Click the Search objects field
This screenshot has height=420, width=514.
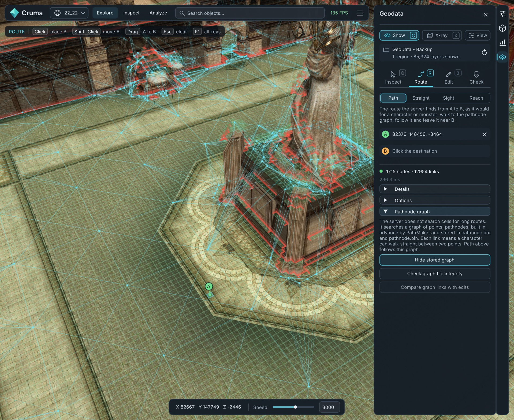tap(250, 13)
